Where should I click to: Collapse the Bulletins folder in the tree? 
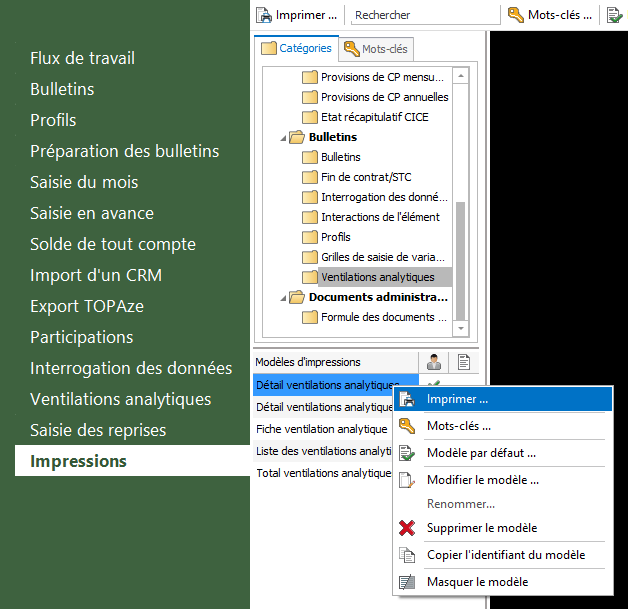pos(283,138)
